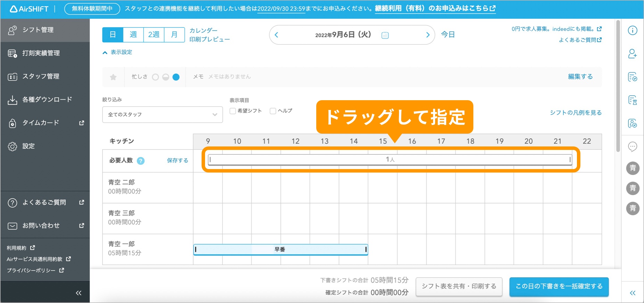Click 編集する for the memo
The image size is (644, 303).
(580, 77)
